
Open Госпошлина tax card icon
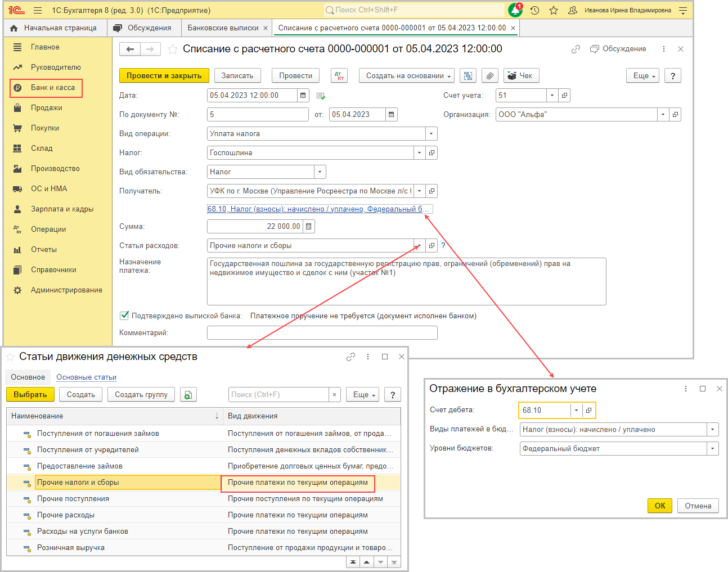pos(432,153)
